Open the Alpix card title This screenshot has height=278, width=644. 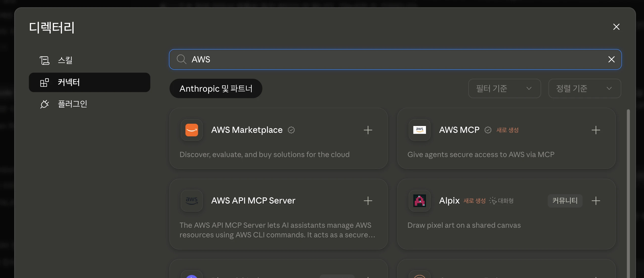[449, 201]
